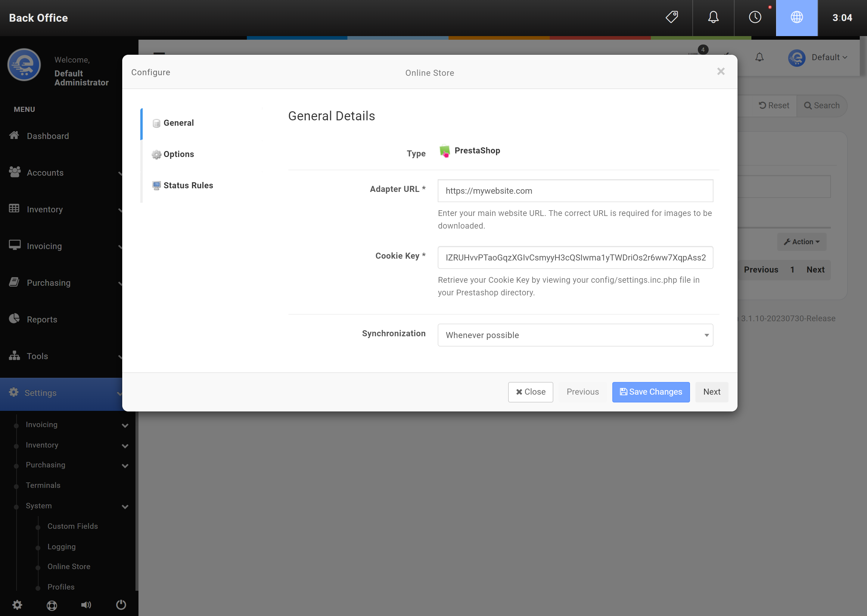Click the Close button in dialog footer
Viewport: 867px width, 616px height.
[x=530, y=392]
